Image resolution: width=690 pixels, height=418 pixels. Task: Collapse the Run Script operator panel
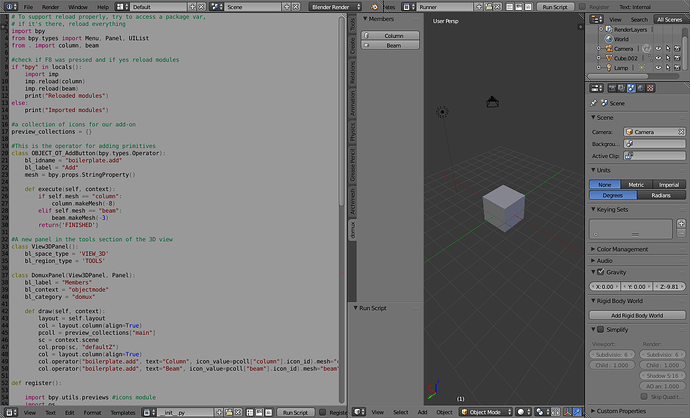(356, 308)
